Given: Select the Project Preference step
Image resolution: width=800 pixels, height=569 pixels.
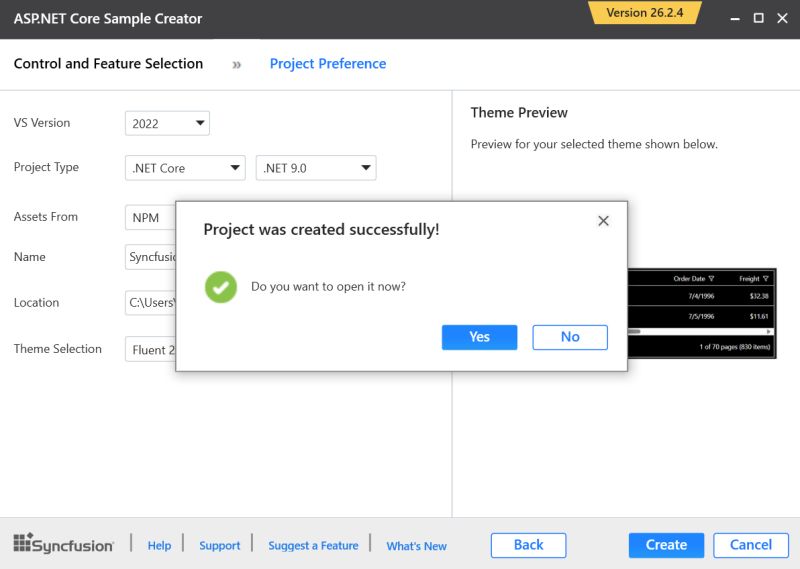Looking at the screenshot, I should pyautogui.click(x=328, y=64).
